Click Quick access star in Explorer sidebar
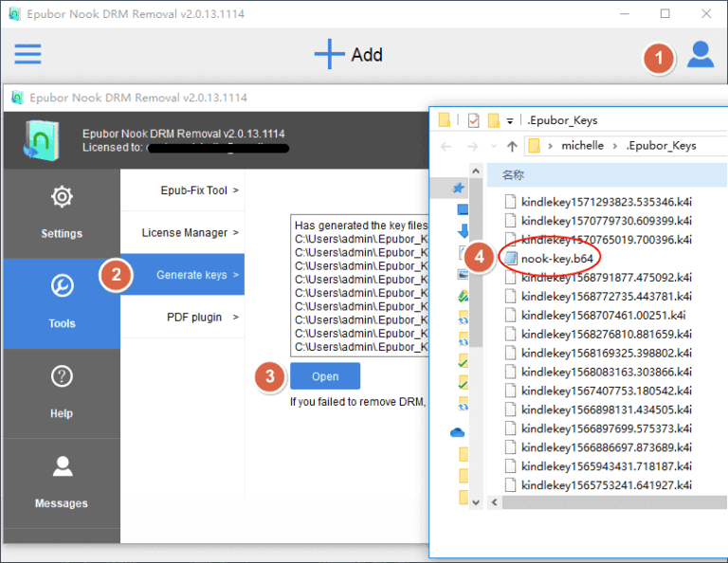The height and width of the screenshot is (563, 728). (459, 188)
